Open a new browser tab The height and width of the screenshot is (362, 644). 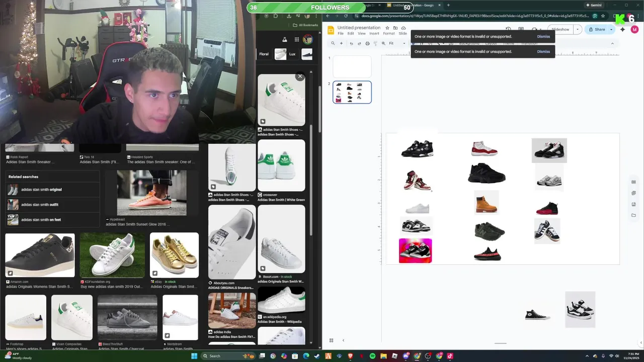tap(448, 5)
